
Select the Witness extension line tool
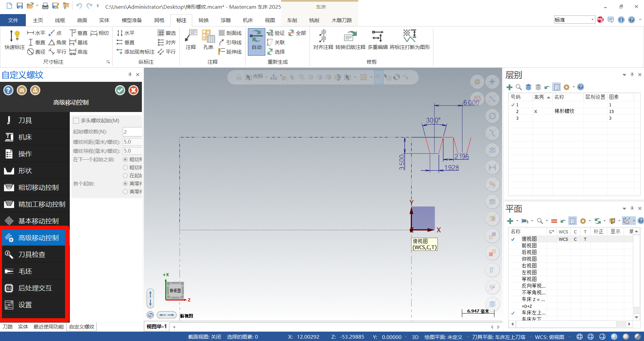(x=230, y=52)
